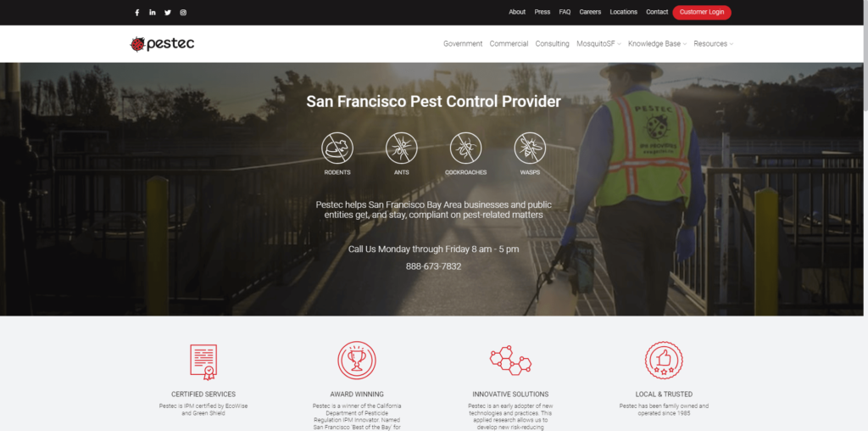Screen dimensions: 868x431
Task: Expand the Resources dropdown menu
Action: tap(713, 44)
